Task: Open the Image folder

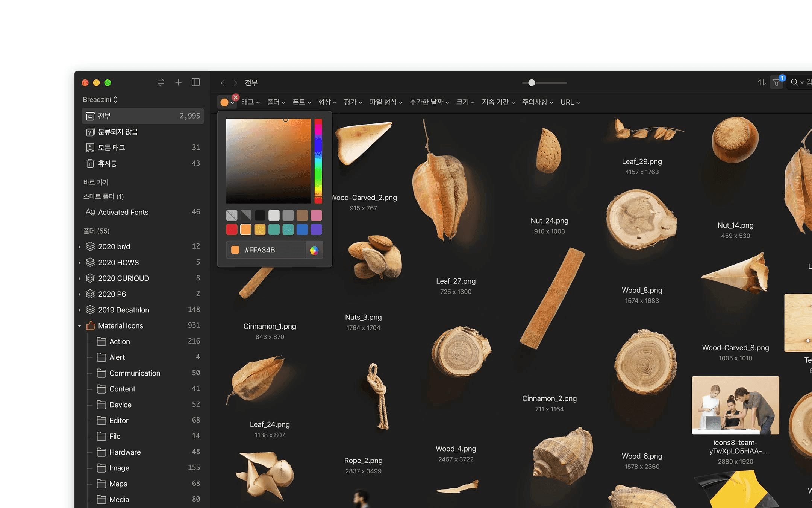Action: (143, 468)
